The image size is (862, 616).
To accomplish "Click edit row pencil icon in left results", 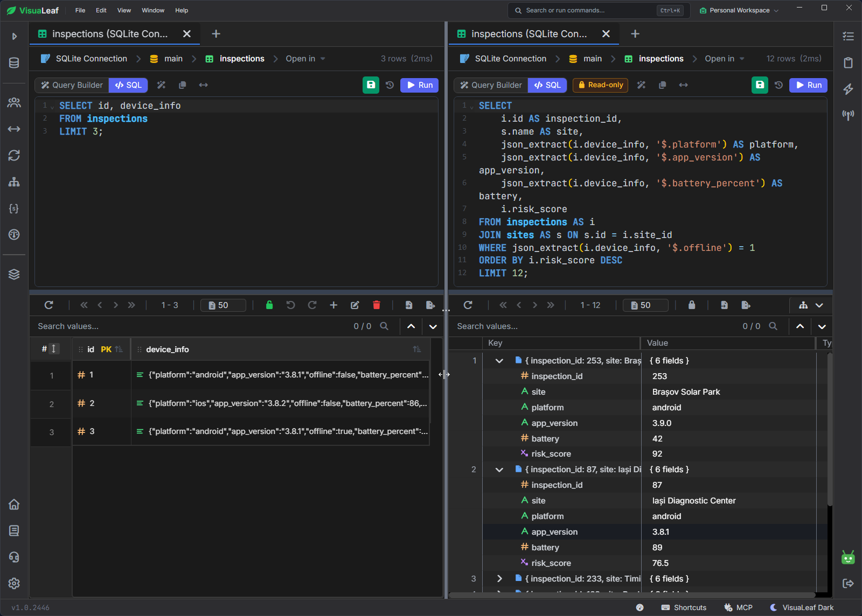I will pos(355,305).
